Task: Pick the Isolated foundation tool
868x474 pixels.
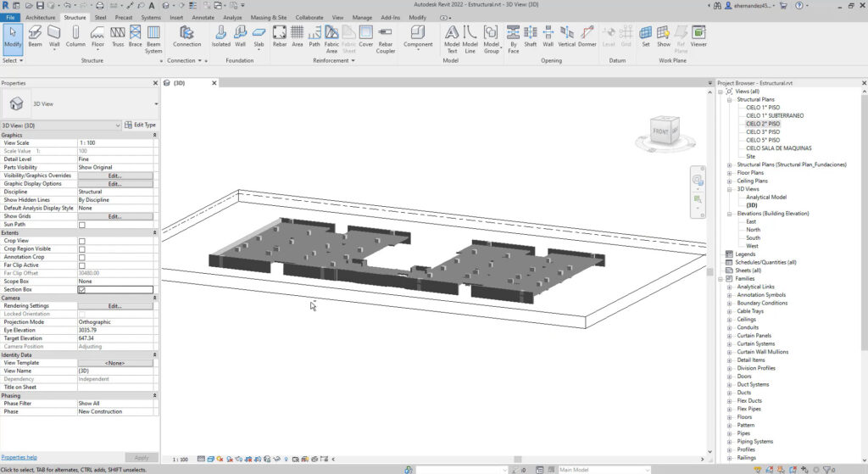Action: tap(220, 36)
